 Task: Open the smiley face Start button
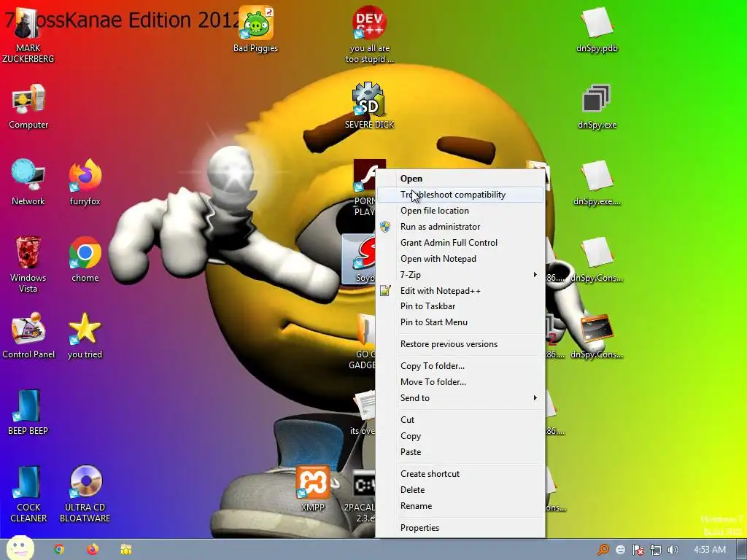click(20, 548)
